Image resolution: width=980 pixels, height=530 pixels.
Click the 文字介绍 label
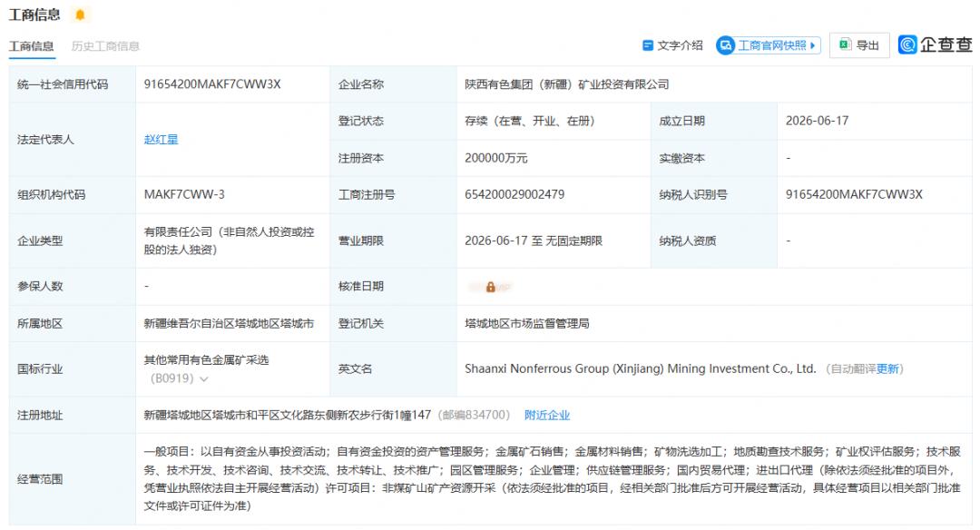[x=680, y=45]
